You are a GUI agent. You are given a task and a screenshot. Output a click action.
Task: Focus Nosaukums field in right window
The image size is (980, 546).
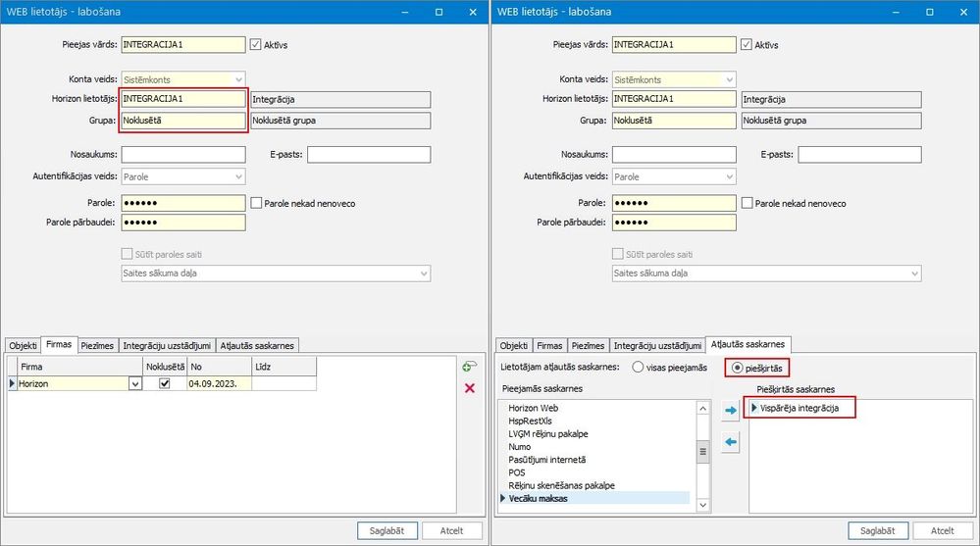(x=674, y=154)
